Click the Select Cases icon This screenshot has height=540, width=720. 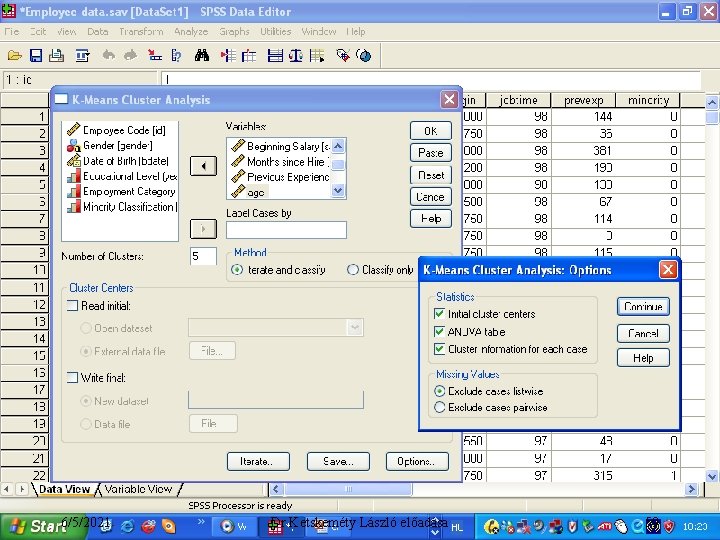click(317, 56)
